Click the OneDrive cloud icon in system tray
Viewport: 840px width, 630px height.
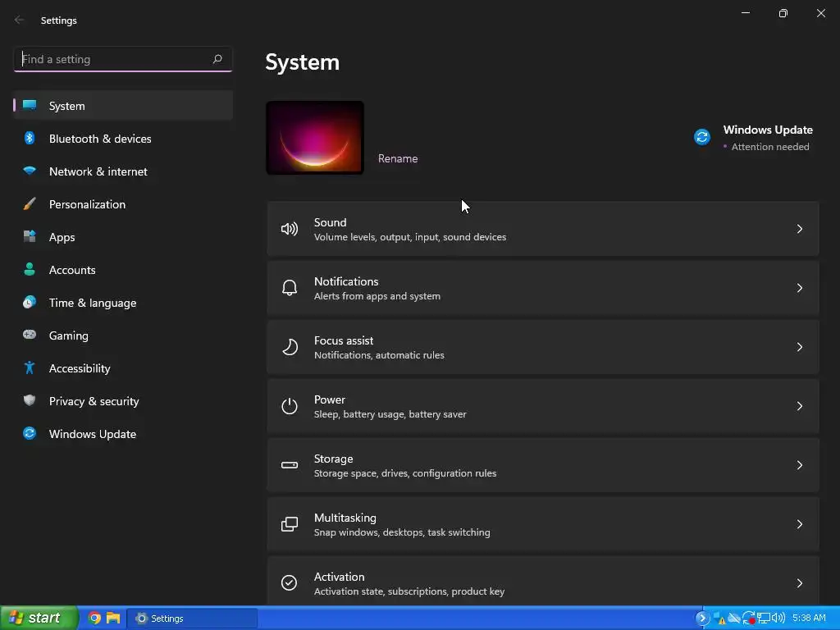734,619
